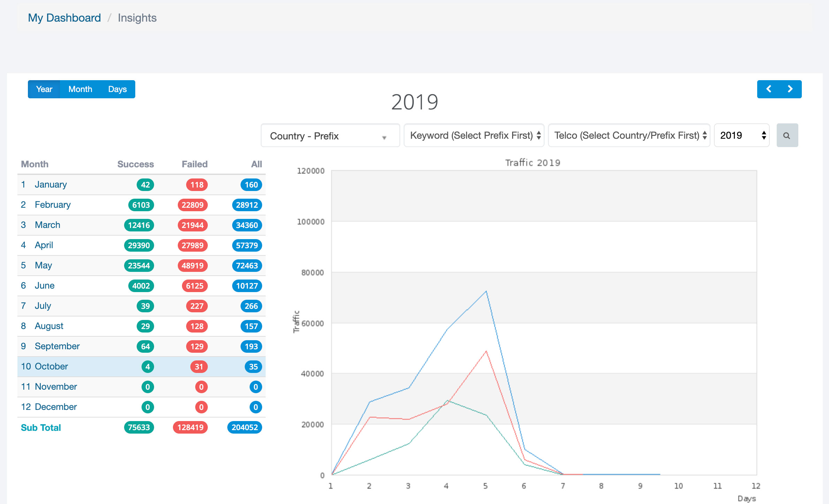The height and width of the screenshot is (504, 829).
Task: Switch to the Year view tab
Action: pyautogui.click(x=44, y=89)
